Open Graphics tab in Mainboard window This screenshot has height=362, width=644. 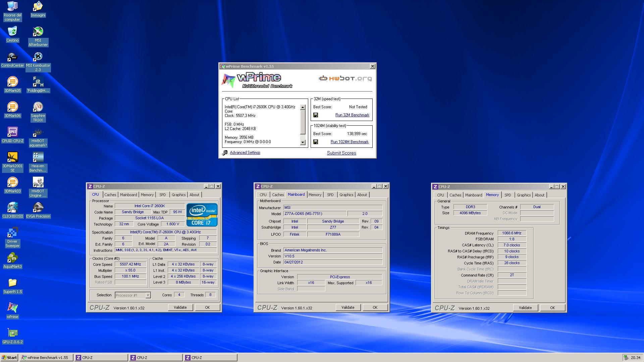coord(346,195)
